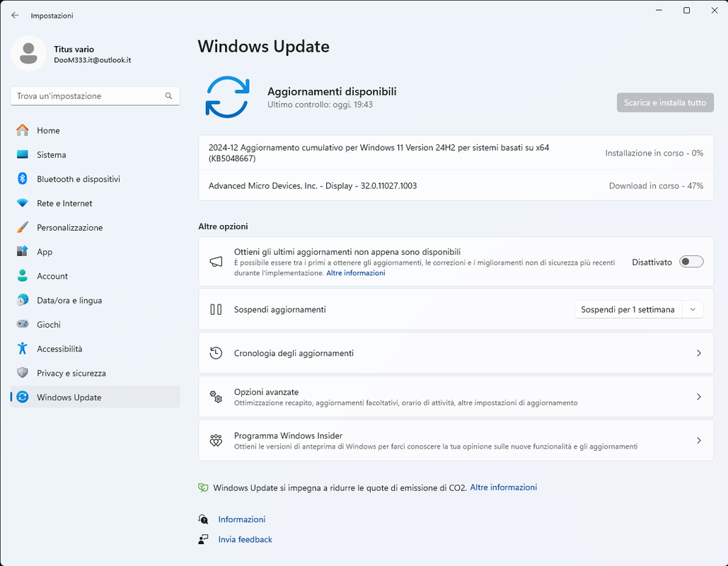
Task: Click the Privacy e sicurezza shield icon
Action: click(23, 373)
